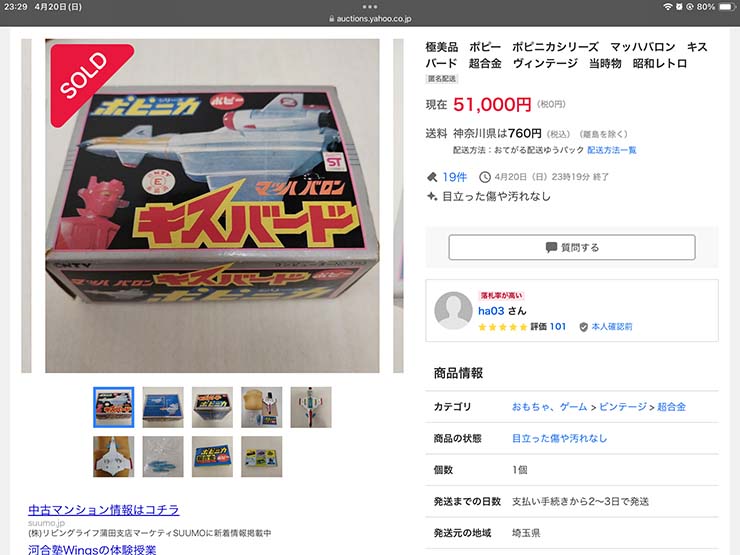The width and height of the screenshot is (740, 555).
Task: Tap the three-dot multitasking icon at top
Action: [370, 7]
